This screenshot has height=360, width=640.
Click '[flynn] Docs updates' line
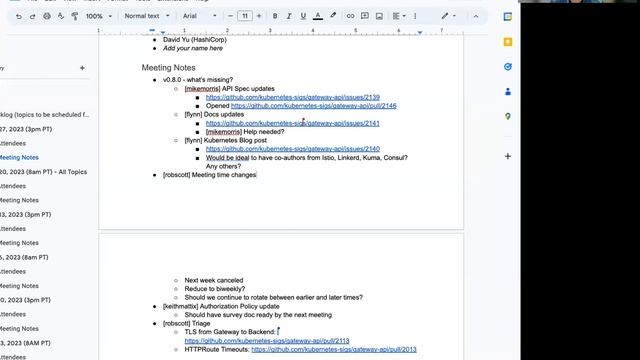[214, 114]
